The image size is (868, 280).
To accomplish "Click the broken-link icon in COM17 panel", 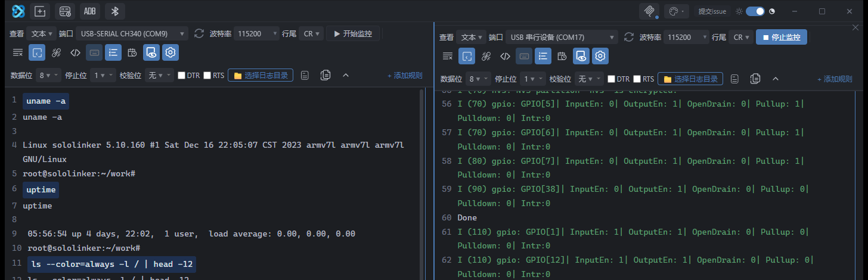I will [x=486, y=56].
